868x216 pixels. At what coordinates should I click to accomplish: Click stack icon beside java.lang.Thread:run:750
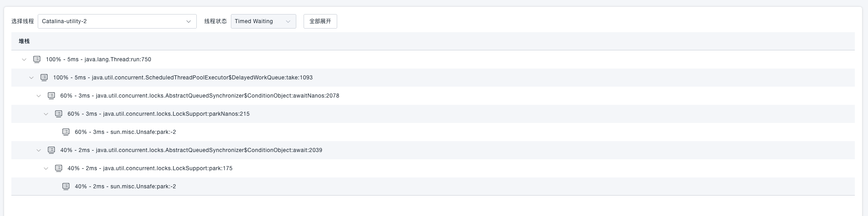[37, 59]
